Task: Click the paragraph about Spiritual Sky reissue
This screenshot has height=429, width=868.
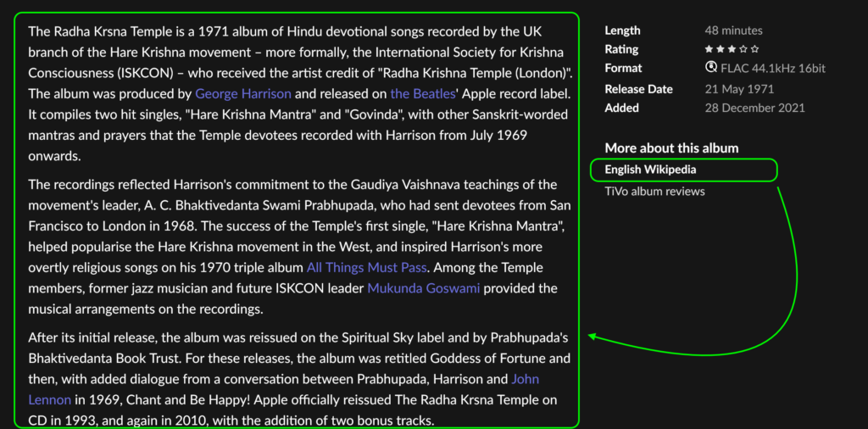Action: pos(299,379)
